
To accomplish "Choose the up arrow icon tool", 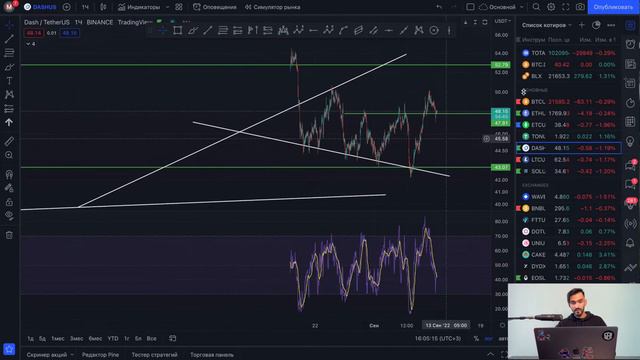I will click(9, 122).
